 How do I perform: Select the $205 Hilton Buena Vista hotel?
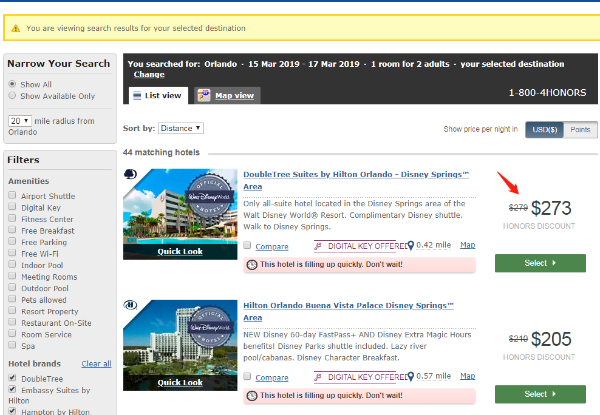540,394
